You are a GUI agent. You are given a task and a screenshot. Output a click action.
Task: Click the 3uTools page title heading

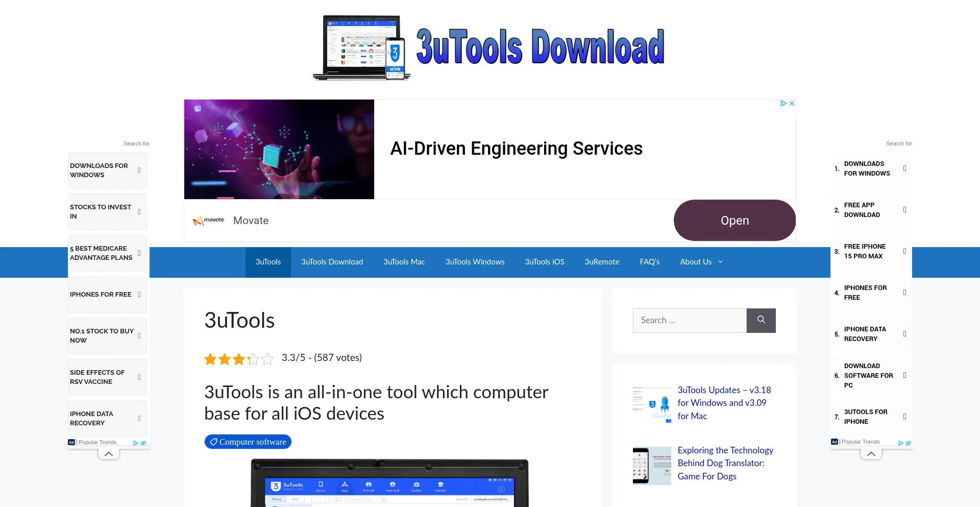(239, 321)
